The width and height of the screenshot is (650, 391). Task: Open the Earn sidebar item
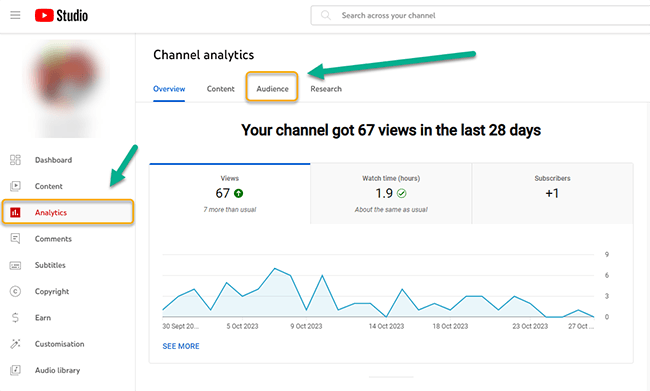coord(68,318)
